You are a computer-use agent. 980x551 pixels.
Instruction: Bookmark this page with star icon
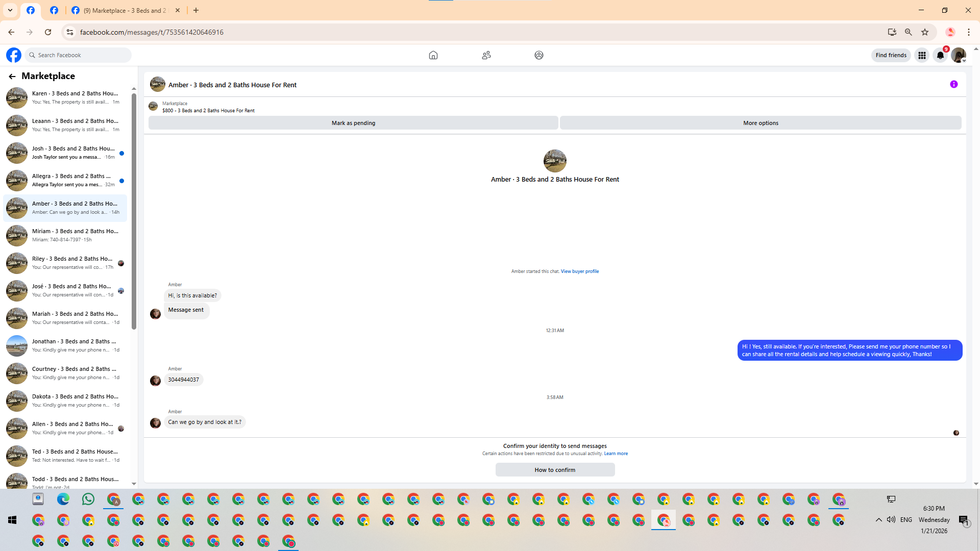point(925,32)
